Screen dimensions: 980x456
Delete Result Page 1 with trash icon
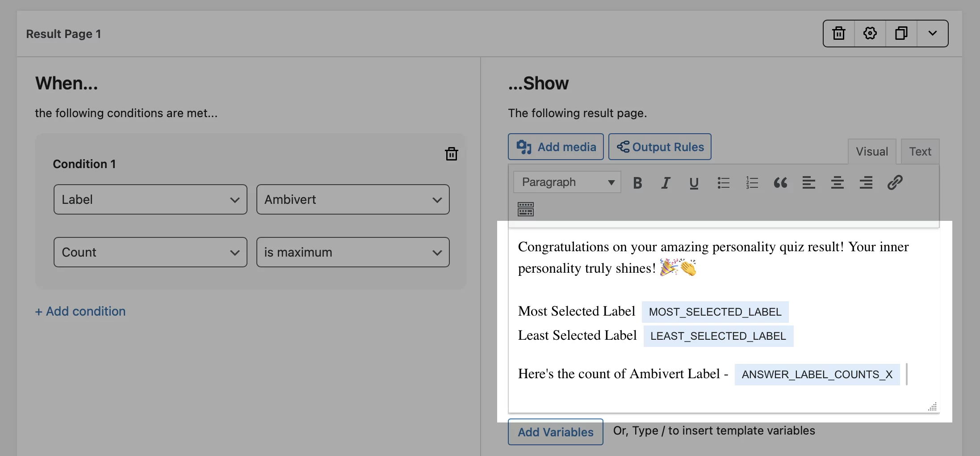tap(839, 34)
